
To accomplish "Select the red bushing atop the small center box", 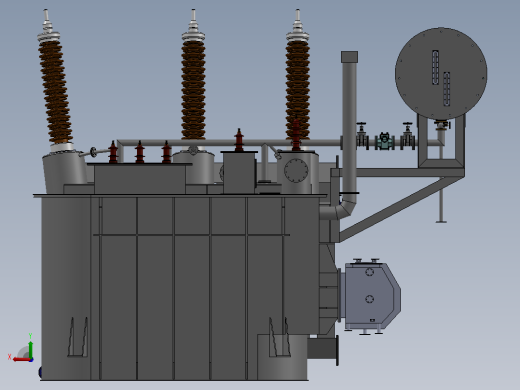I will pyautogui.click(x=239, y=140).
